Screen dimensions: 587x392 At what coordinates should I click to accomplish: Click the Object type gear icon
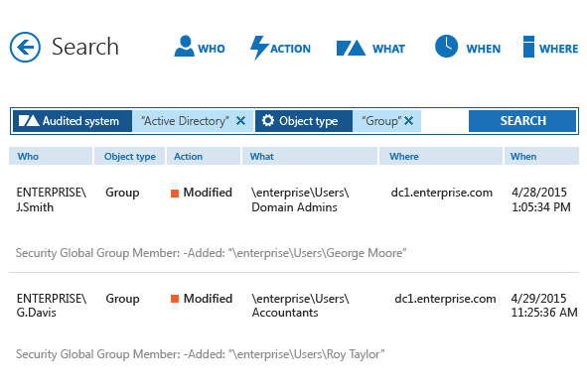pos(267,121)
